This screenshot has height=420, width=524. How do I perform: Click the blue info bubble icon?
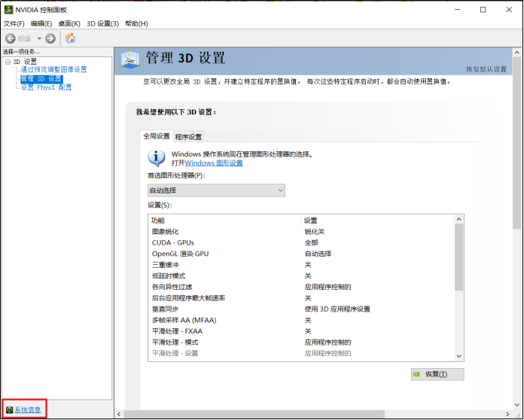click(x=157, y=158)
